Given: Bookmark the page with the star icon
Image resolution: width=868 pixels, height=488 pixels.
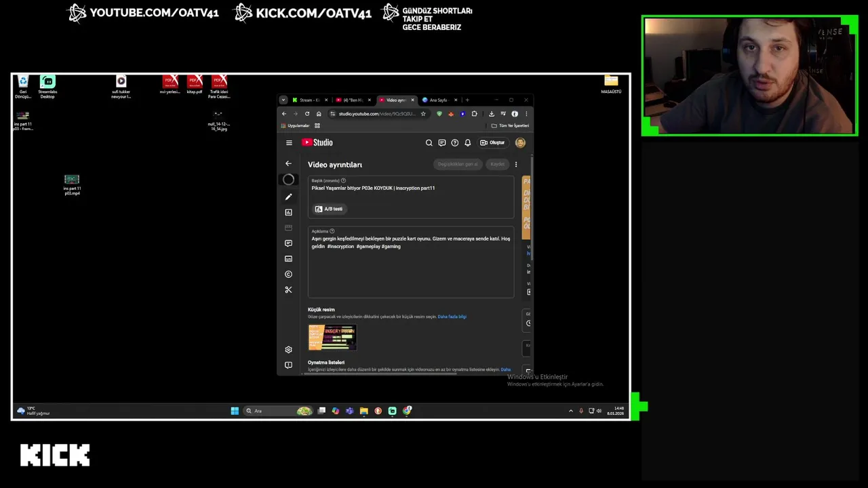Looking at the screenshot, I should [x=423, y=114].
